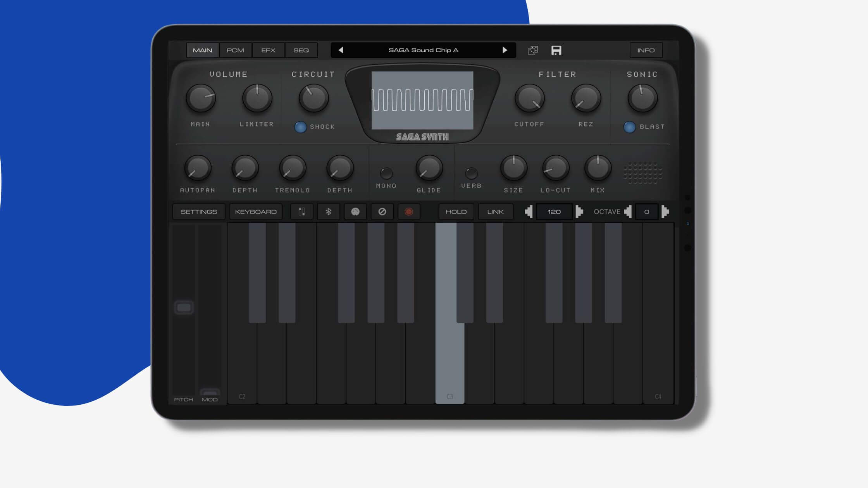
Task: Open the SEQ tab
Action: (x=301, y=50)
